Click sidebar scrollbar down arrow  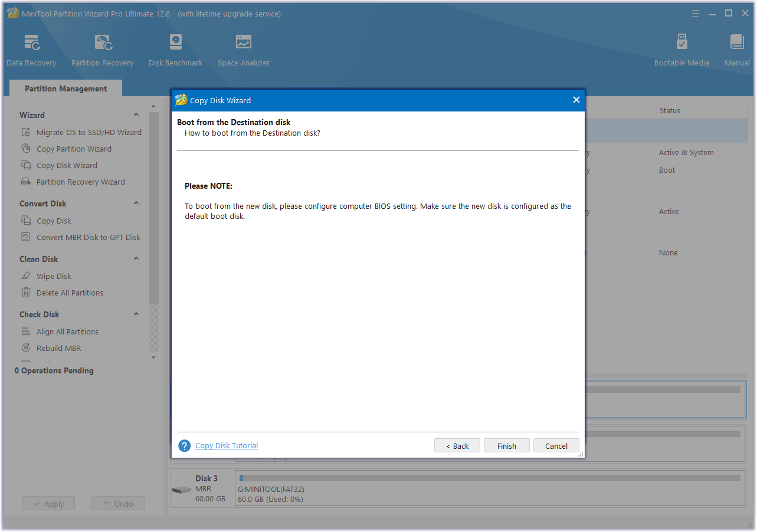coord(154,357)
